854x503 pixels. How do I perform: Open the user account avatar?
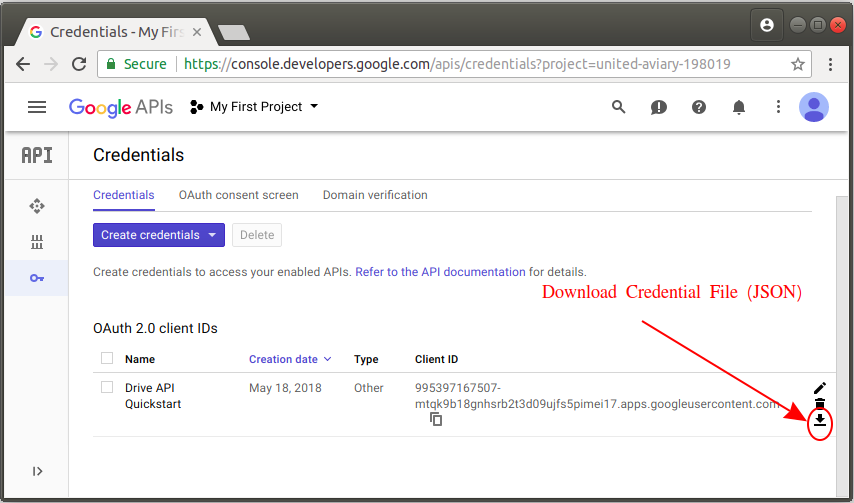[x=814, y=107]
